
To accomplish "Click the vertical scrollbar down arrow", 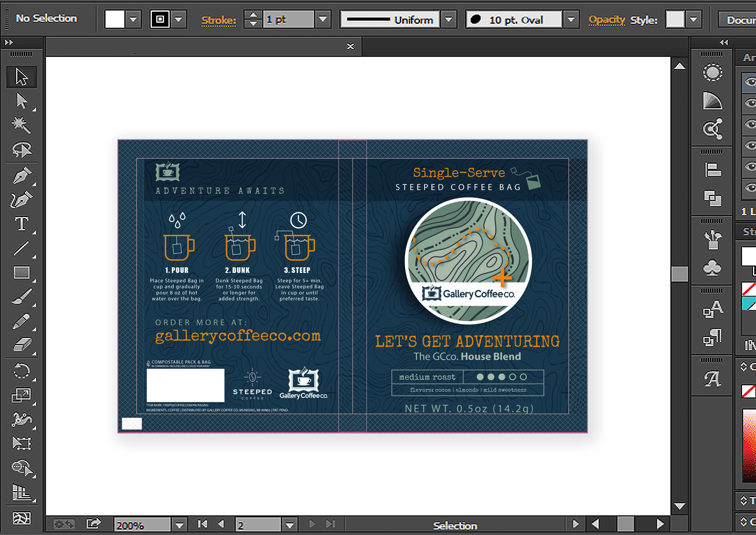I will 680,506.
